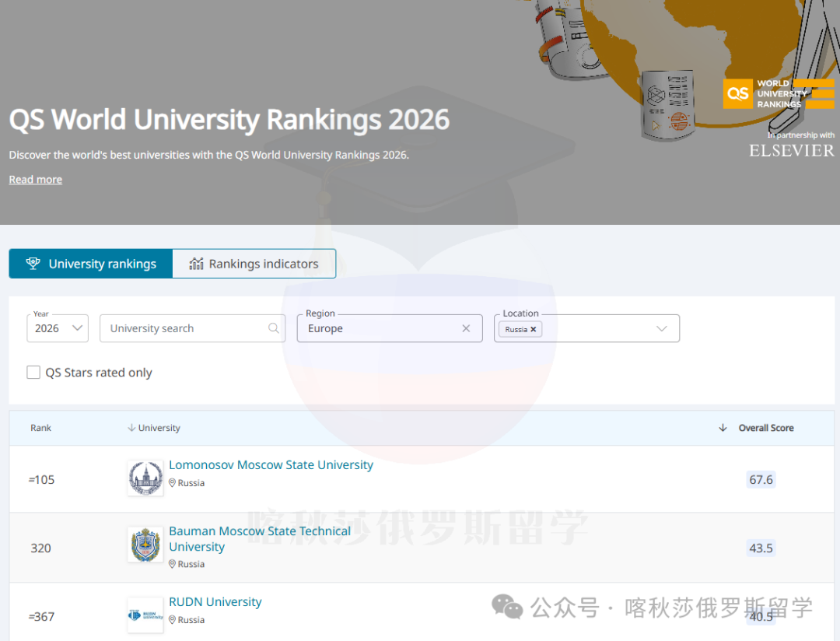Click the 67.6 overall score value

click(x=761, y=480)
